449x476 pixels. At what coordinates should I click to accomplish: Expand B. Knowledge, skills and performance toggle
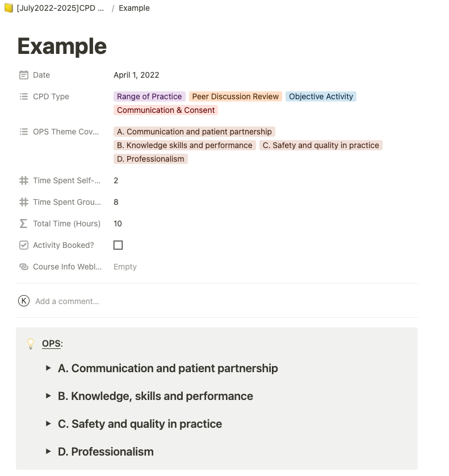click(x=48, y=396)
